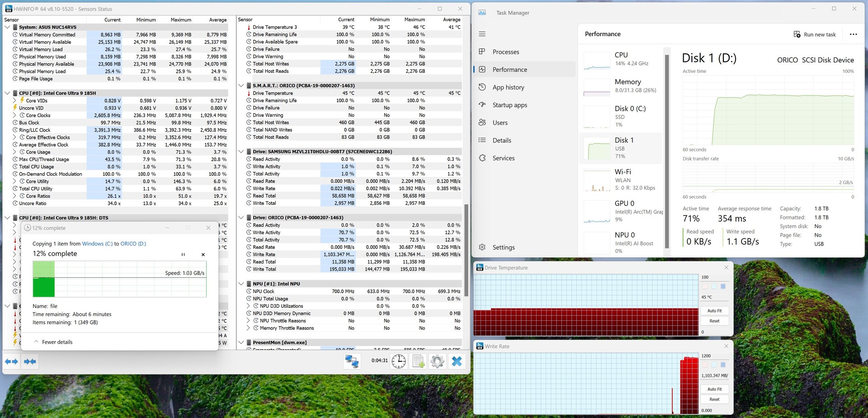Collapse the NPU [#1]: Intel NPU group
This screenshot has width=868, height=418.
click(241, 284)
